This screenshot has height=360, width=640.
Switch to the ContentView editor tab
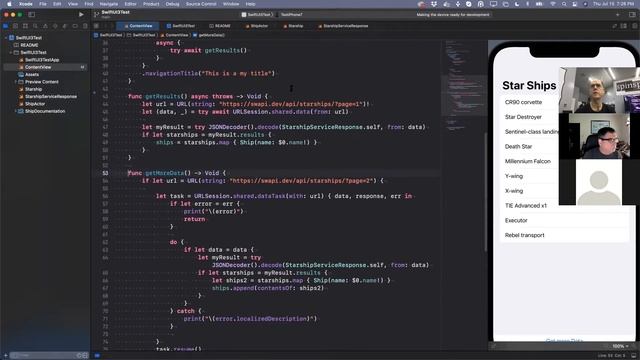[x=138, y=26]
